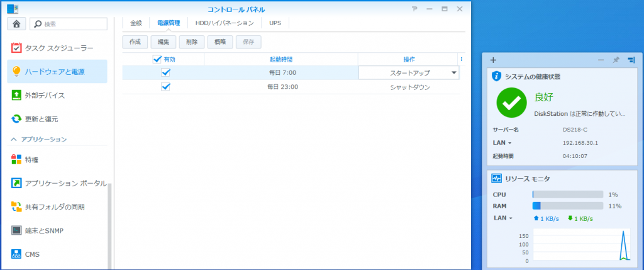This screenshot has height=270, width=644.
Task: Add a widget with plus icon
Action: [x=493, y=60]
